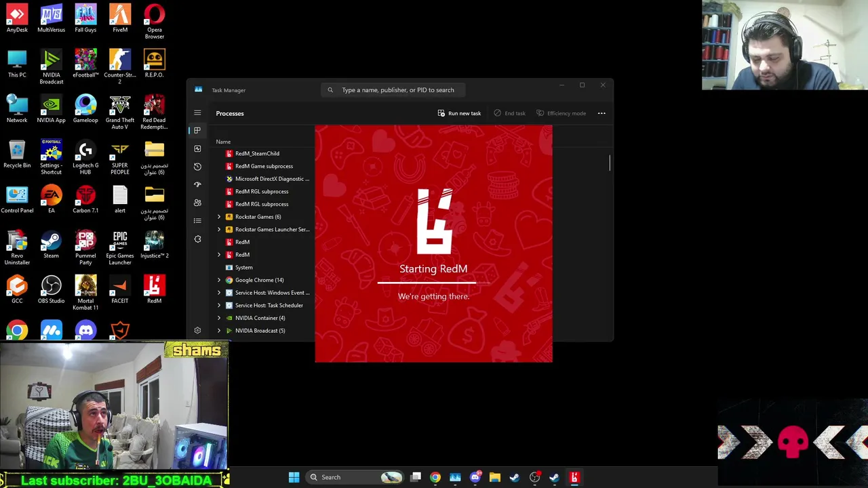The image size is (868, 488).
Task: Click the Starting RedM loading progress bar
Action: point(433,283)
